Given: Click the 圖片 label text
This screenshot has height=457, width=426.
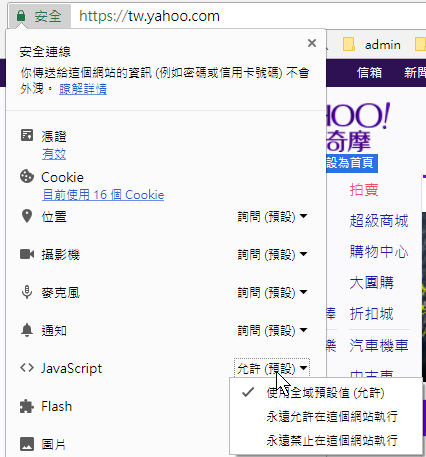Looking at the screenshot, I should tap(54, 444).
